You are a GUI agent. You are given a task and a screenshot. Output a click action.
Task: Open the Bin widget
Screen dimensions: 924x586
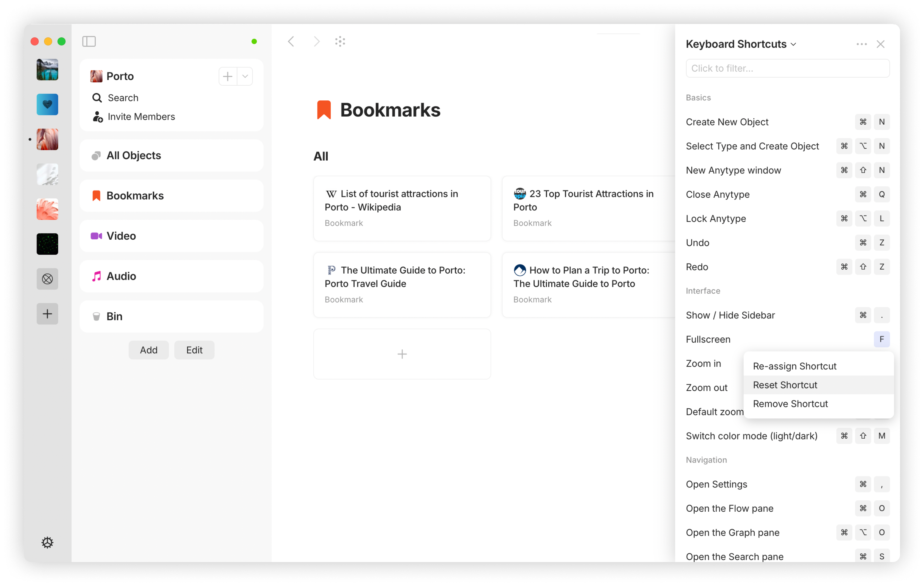point(171,316)
